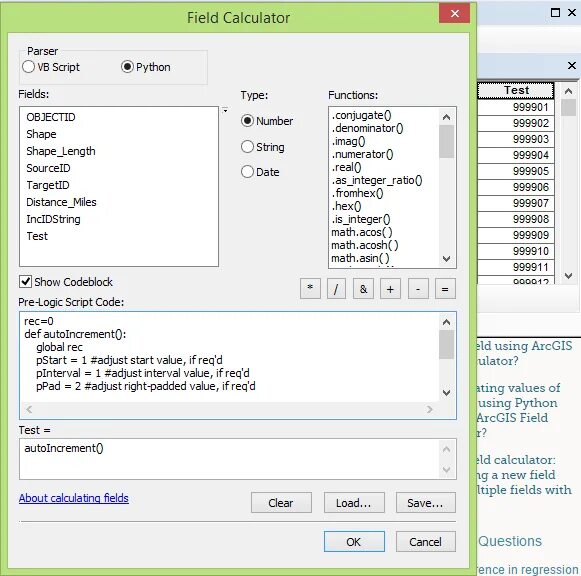Pick .fromhex() function
581x576 pixels.
pos(357,193)
